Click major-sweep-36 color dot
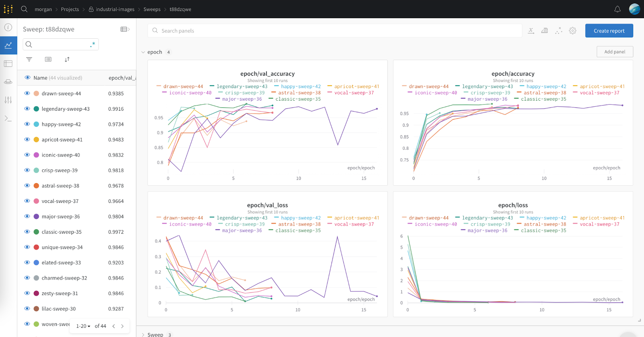 click(x=36, y=217)
